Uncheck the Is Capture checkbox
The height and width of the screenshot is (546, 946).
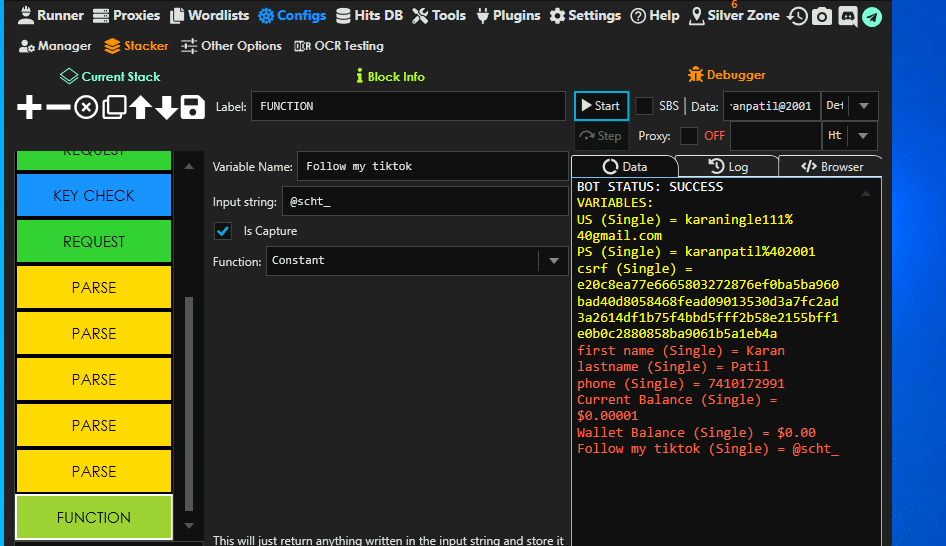[x=224, y=231]
